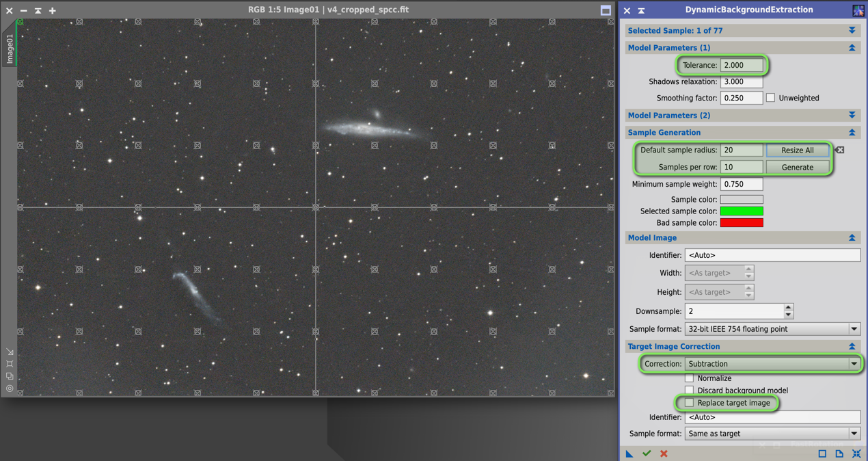Click the square window icon on image title bar

point(606,10)
